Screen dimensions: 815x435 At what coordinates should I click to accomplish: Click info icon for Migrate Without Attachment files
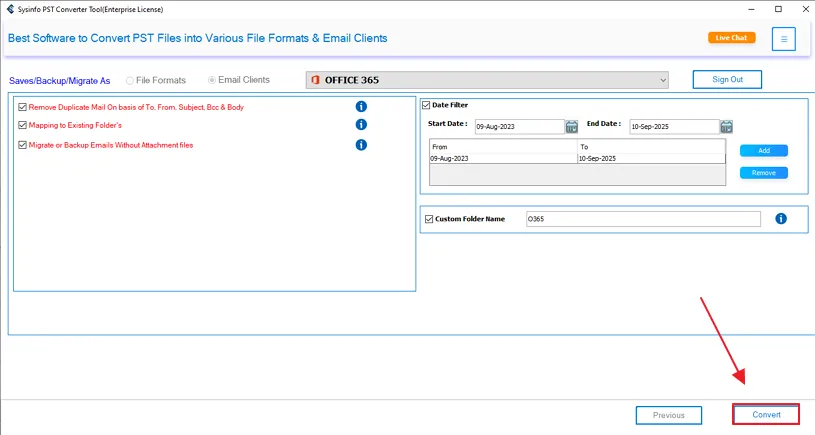coord(361,145)
